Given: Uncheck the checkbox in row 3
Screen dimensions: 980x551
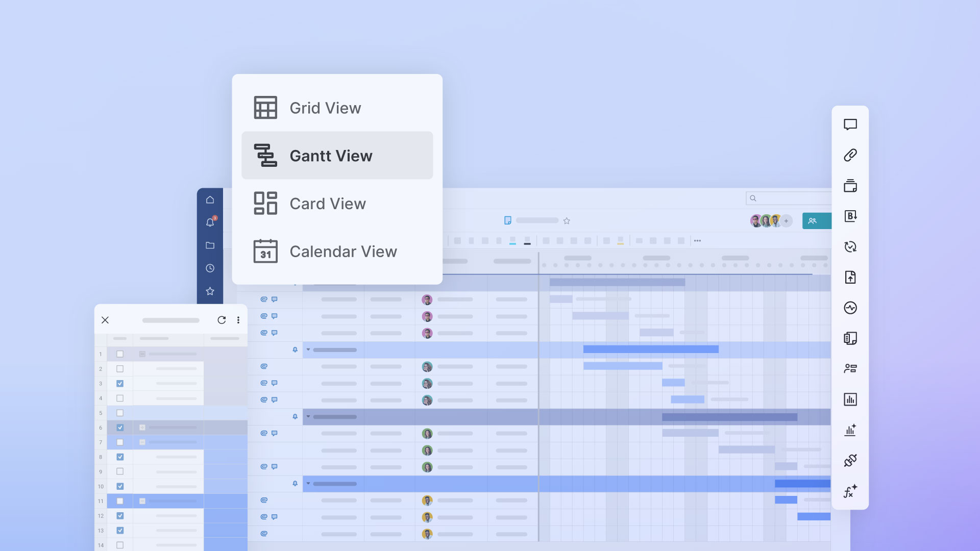Looking at the screenshot, I should point(120,384).
